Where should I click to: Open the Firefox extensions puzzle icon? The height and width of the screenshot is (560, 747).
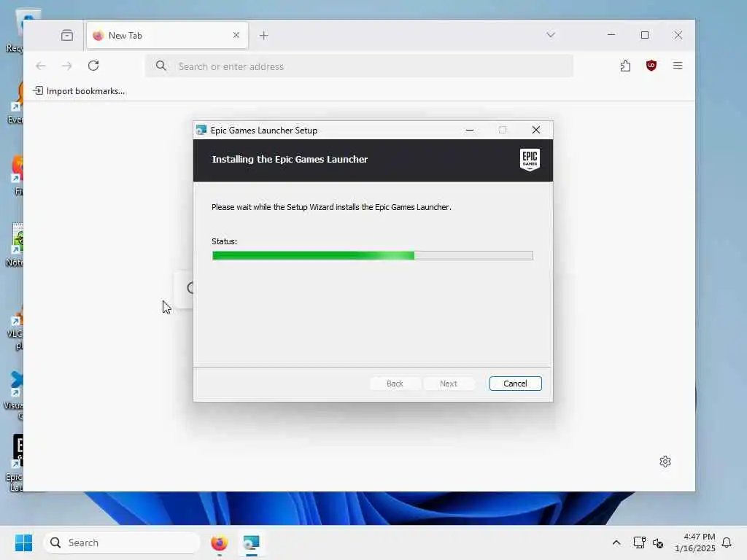[x=625, y=66]
